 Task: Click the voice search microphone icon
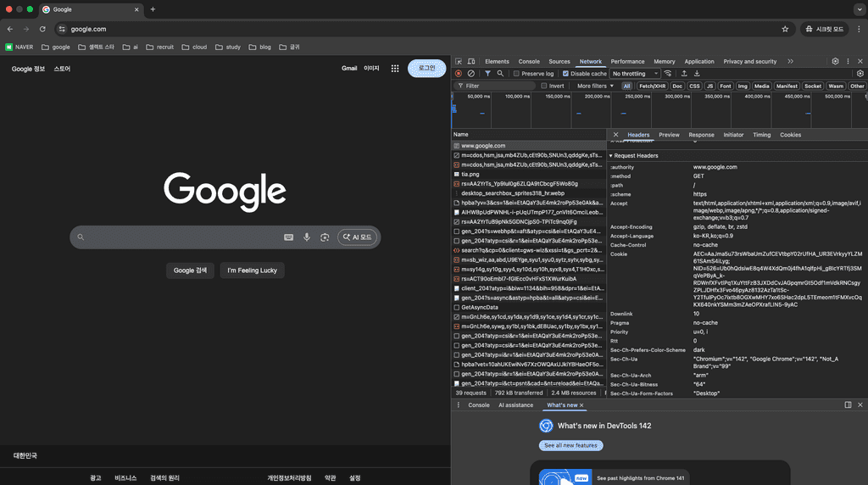tap(307, 237)
